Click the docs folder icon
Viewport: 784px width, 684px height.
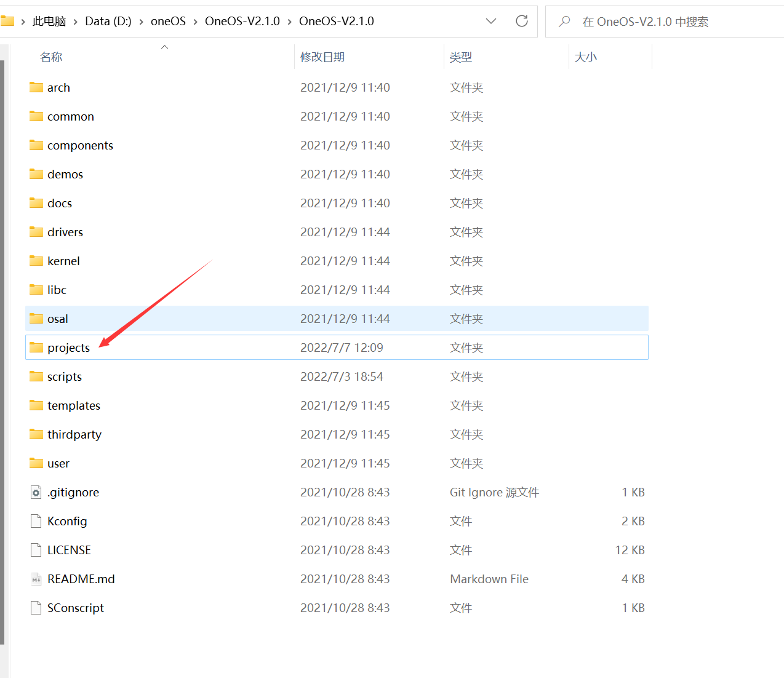(x=36, y=203)
